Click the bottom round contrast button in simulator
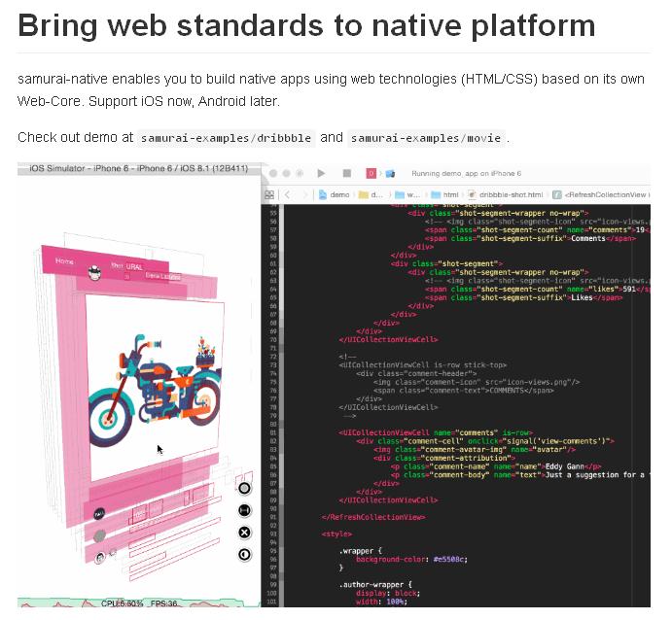The image size is (672, 620). pyautogui.click(x=244, y=555)
